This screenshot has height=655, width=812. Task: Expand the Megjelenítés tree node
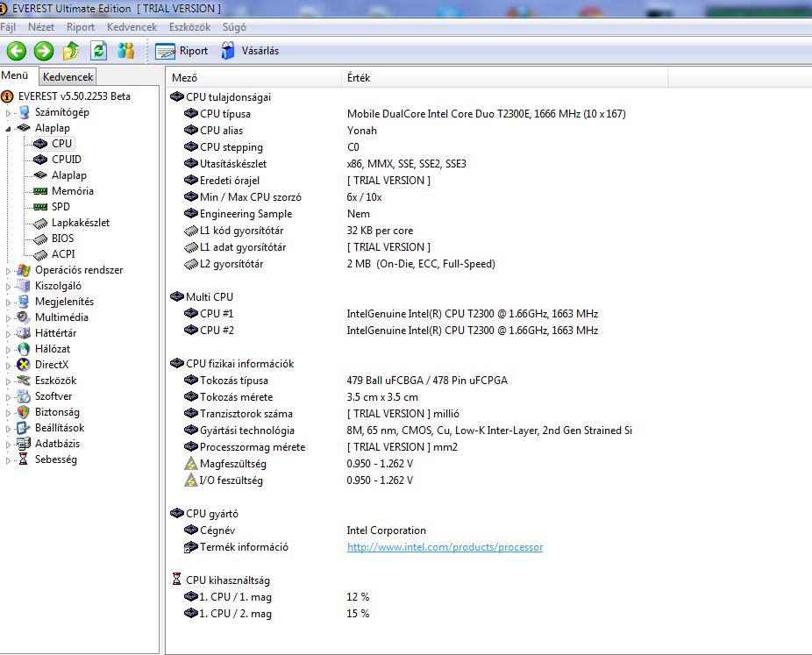[x=8, y=302]
